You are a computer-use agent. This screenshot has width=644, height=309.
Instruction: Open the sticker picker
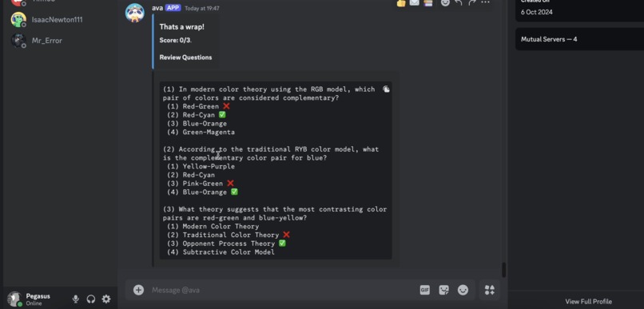point(443,290)
